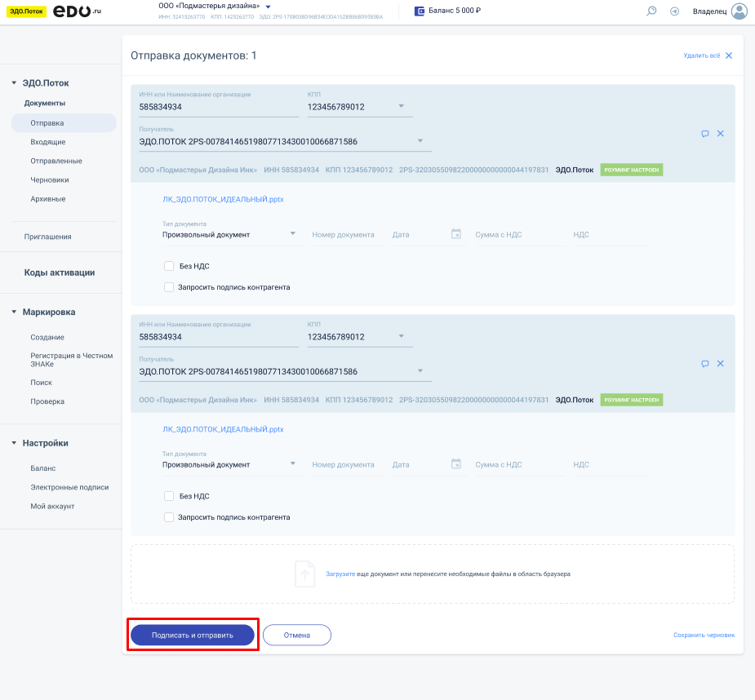Remove first document with its X icon

[721, 134]
